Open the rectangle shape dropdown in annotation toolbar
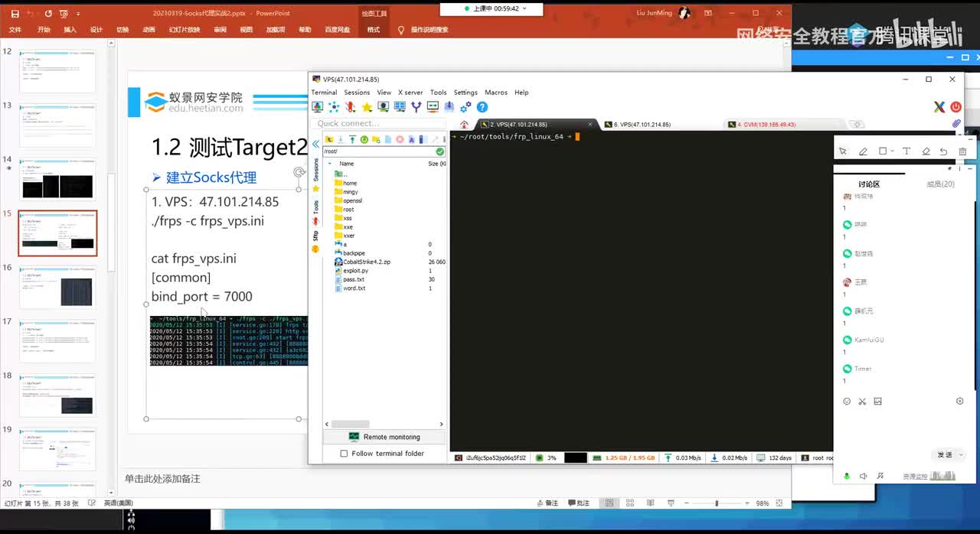 pyautogui.click(x=892, y=151)
